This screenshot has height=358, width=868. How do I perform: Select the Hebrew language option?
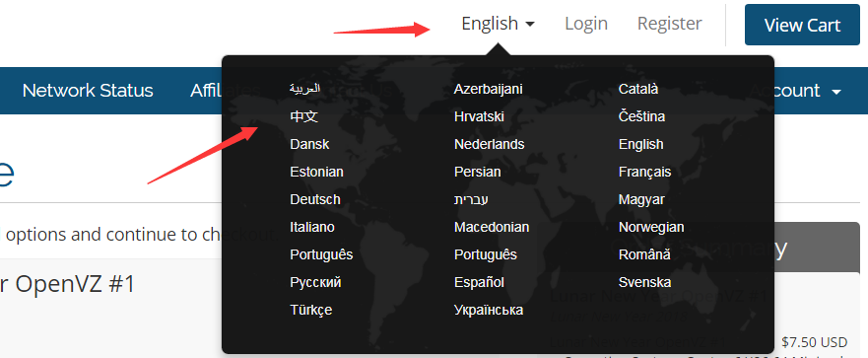pos(471,199)
